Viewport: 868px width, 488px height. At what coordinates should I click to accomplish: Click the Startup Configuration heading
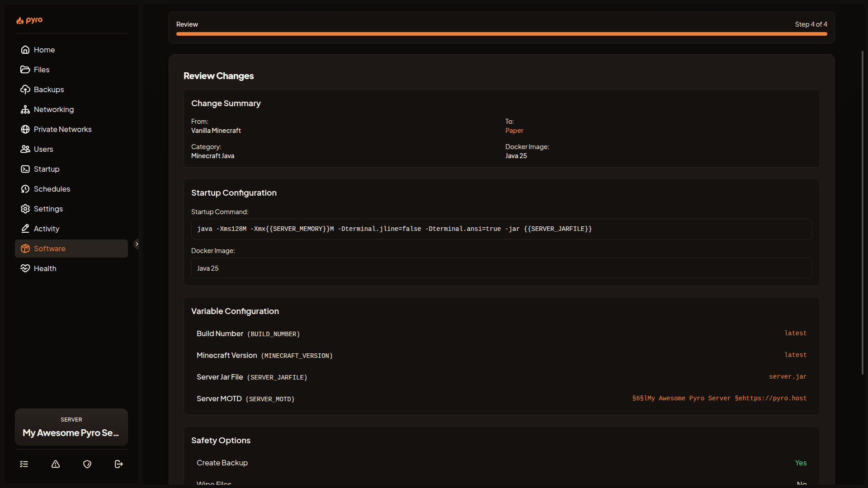click(x=234, y=193)
